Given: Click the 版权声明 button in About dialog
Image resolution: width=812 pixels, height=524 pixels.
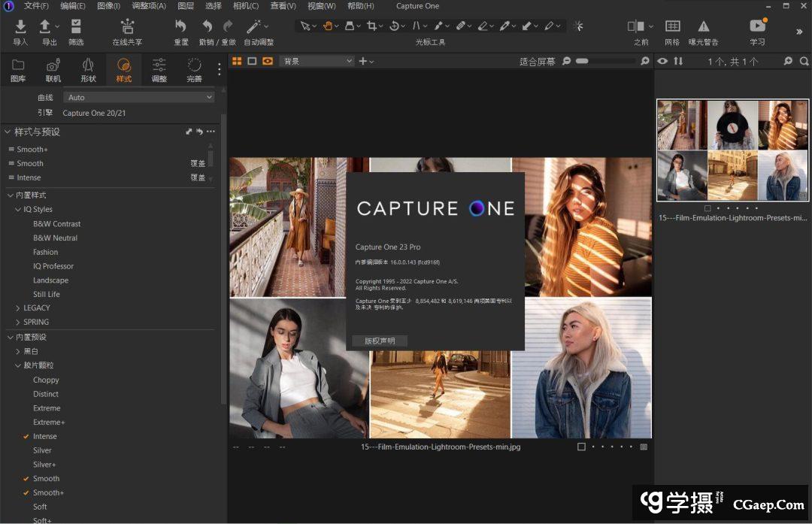Looking at the screenshot, I should pyautogui.click(x=380, y=341).
